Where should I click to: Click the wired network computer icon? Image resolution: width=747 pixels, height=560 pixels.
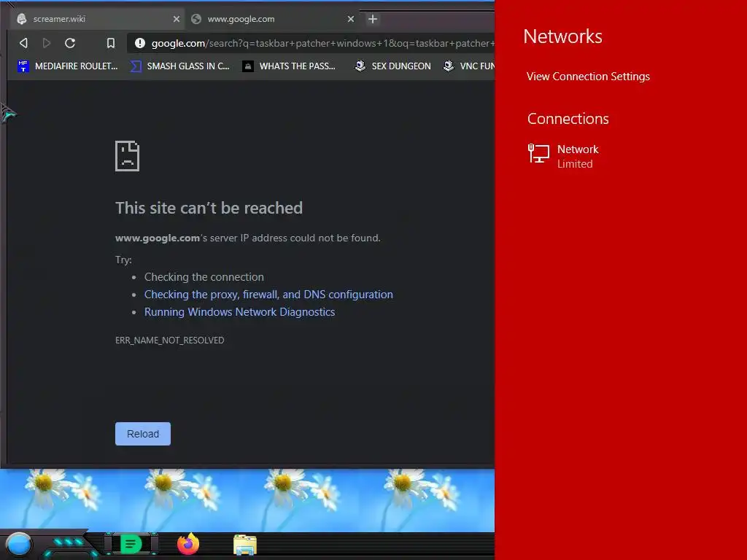[x=539, y=154]
